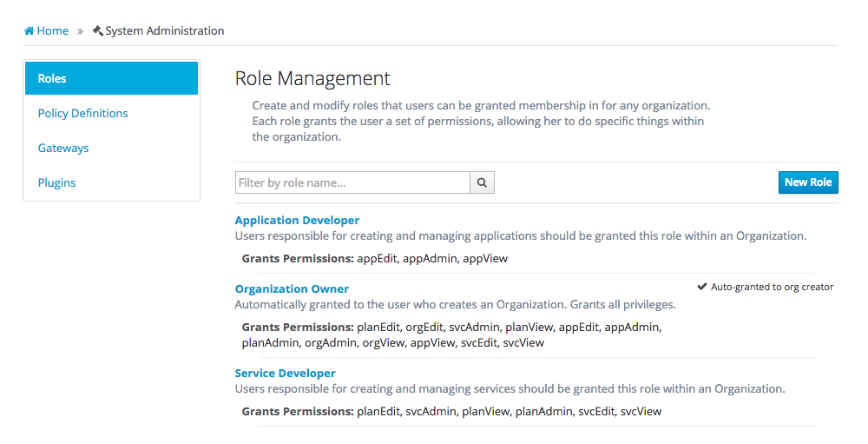Open the Organization Owner role
Screen dimensions: 868x444
292,288
